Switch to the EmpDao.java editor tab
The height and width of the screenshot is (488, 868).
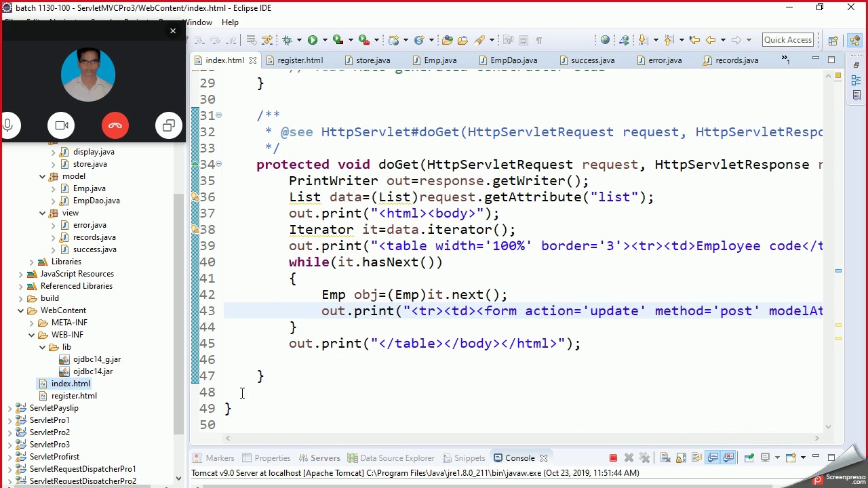(513, 60)
